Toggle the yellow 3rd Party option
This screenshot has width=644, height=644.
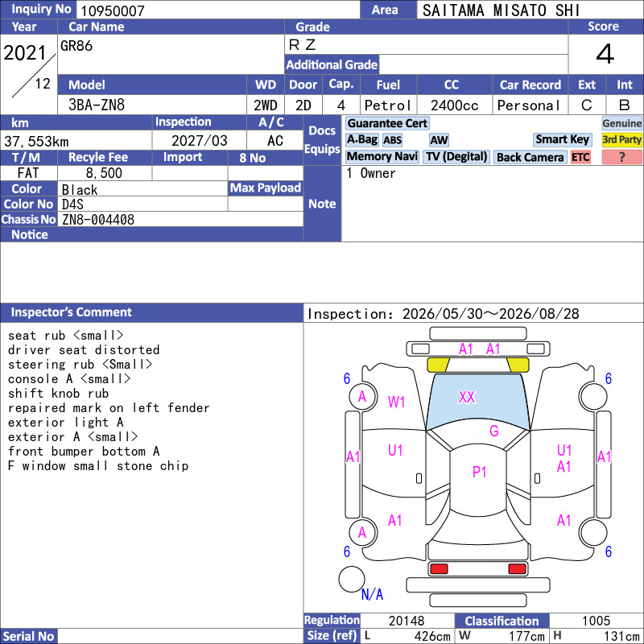(x=621, y=140)
